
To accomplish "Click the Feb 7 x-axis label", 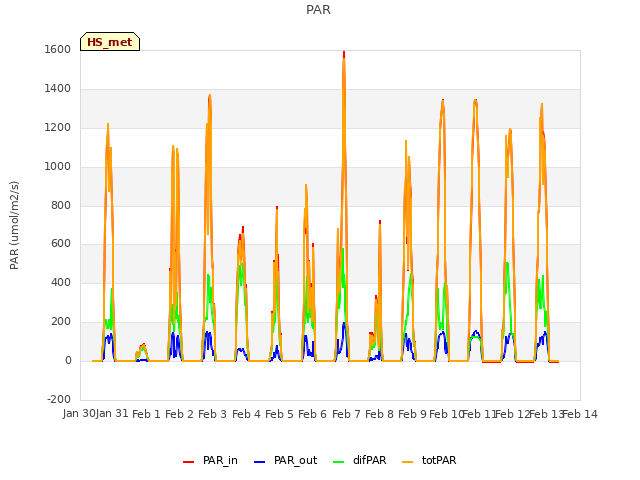I will coord(346,414).
